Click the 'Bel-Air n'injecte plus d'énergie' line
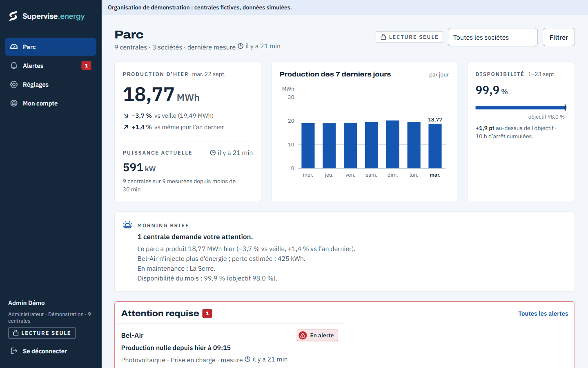 click(x=221, y=258)
